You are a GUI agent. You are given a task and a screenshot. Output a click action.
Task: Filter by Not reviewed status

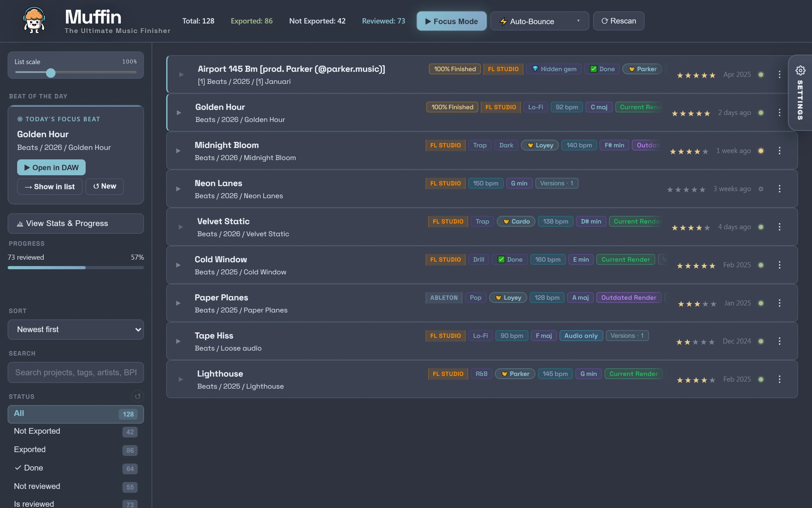tap(76, 487)
